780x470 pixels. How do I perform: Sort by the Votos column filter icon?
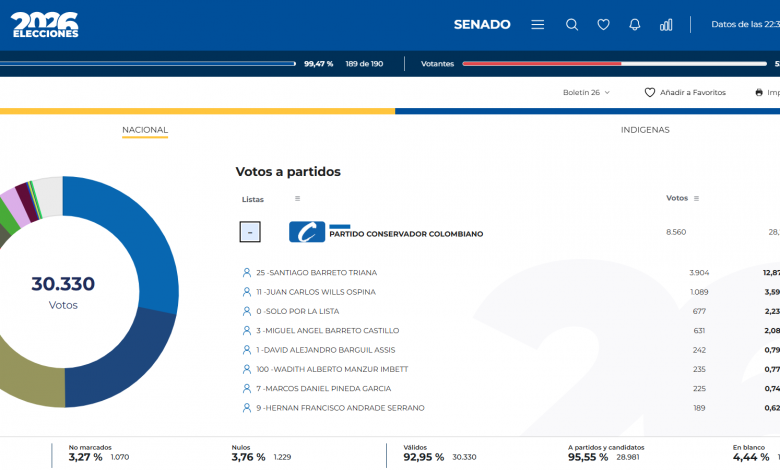(x=696, y=198)
